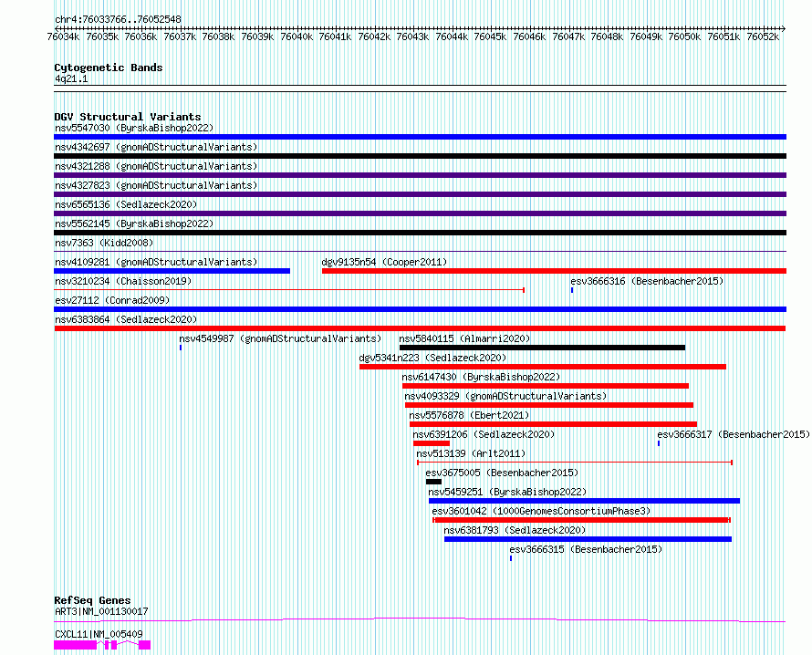Click nsv3210234 (Chaisson2019) label
The width and height of the screenshot is (812, 655).
(x=123, y=281)
